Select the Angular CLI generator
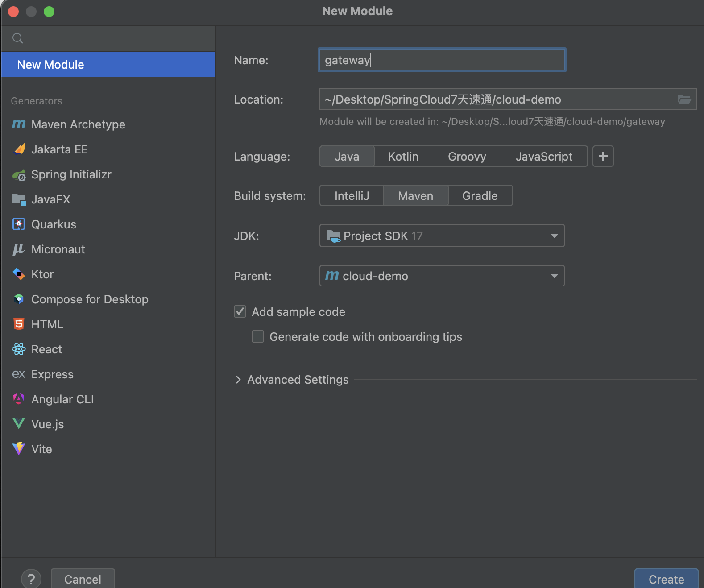Viewport: 704px width, 588px height. coord(108,399)
